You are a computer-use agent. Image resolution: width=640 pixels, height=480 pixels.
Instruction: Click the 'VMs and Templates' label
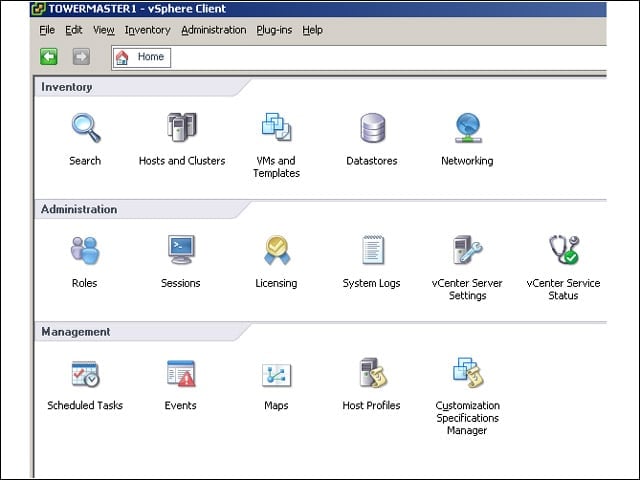276,167
